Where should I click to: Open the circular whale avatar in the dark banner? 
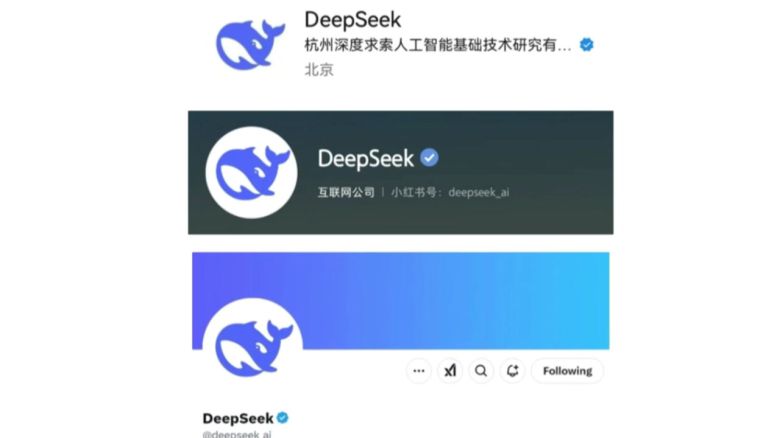(x=252, y=172)
